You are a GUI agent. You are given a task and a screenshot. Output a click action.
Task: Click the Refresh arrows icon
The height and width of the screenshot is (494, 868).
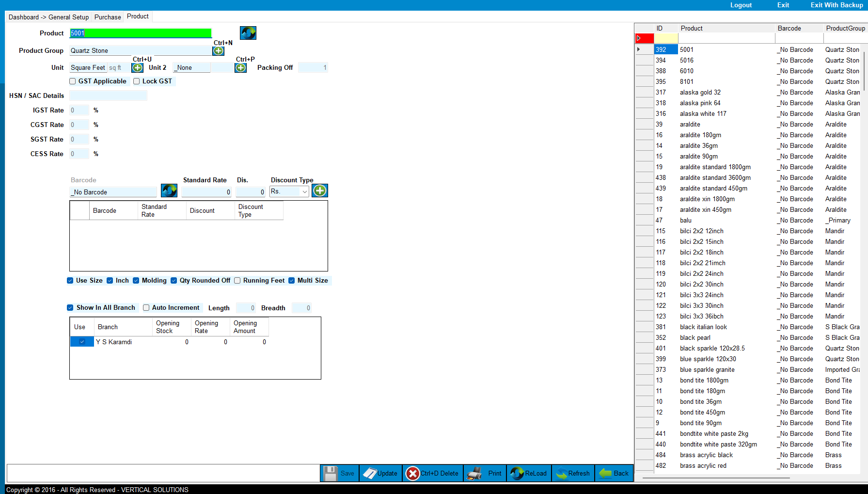click(x=562, y=473)
